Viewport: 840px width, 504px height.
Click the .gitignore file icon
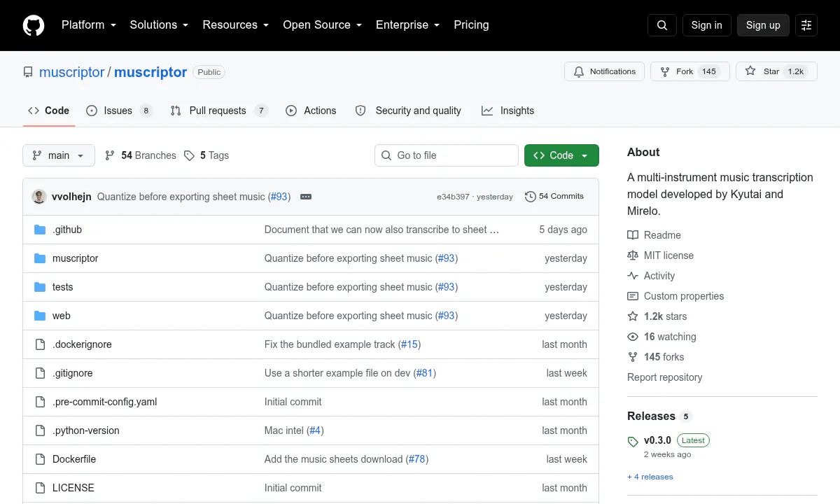(x=40, y=373)
